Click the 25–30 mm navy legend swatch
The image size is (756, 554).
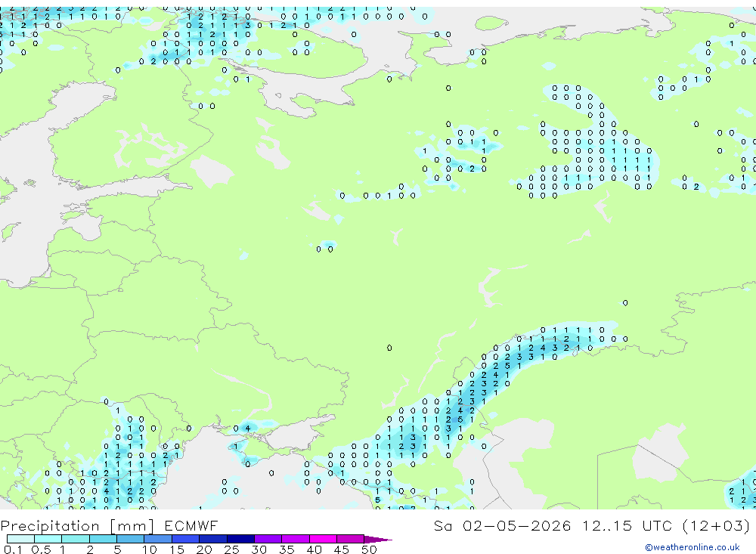point(240,539)
